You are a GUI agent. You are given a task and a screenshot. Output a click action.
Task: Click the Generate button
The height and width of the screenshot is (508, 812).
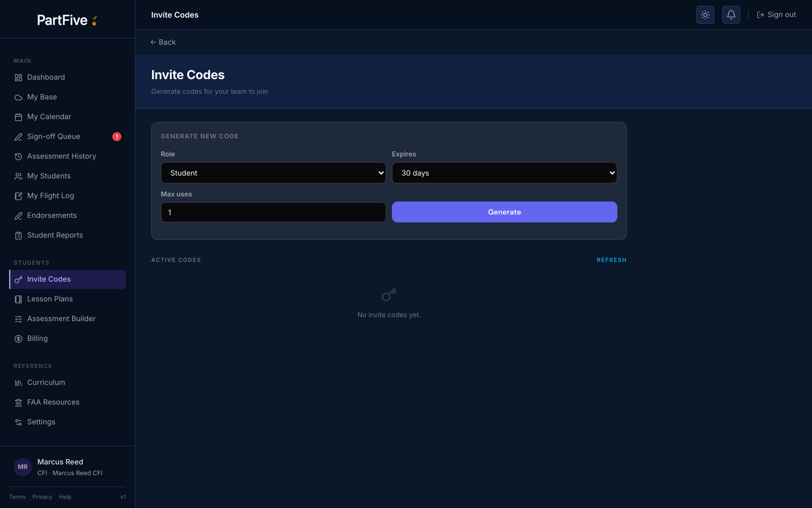[505, 212]
